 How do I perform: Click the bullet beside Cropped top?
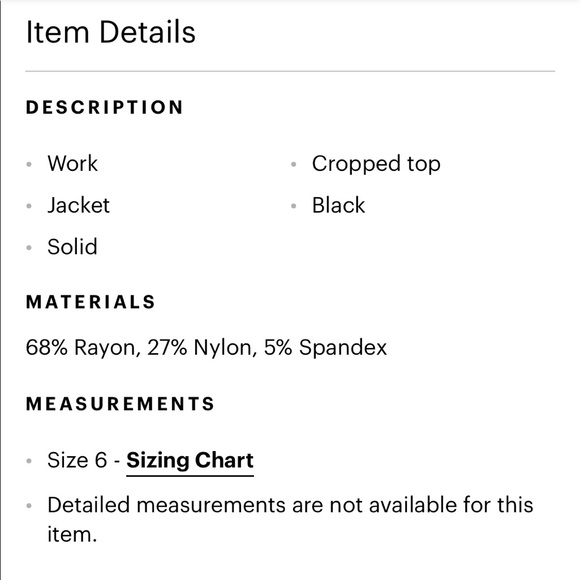[x=294, y=164]
